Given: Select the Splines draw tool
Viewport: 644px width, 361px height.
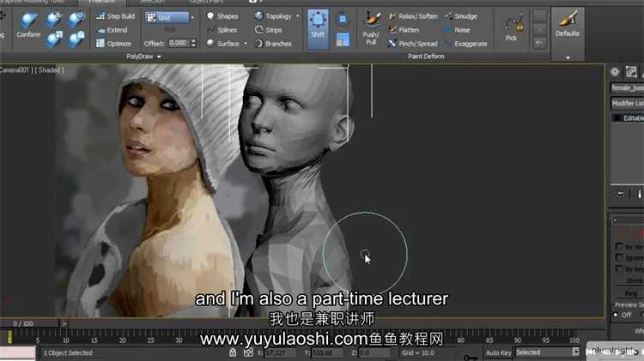Looking at the screenshot, I should [x=222, y=30].
